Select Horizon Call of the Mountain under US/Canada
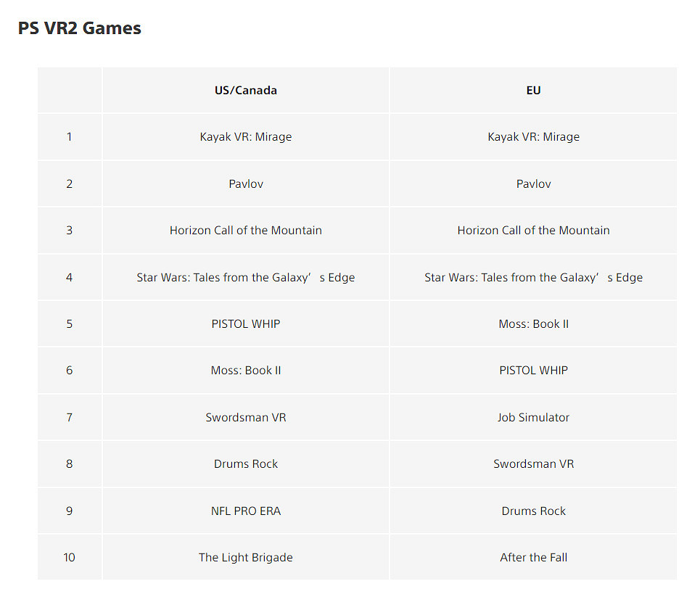 (245, 231)
